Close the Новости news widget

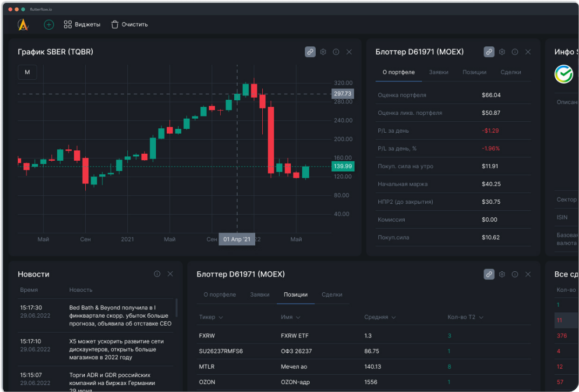coord(170,274)
